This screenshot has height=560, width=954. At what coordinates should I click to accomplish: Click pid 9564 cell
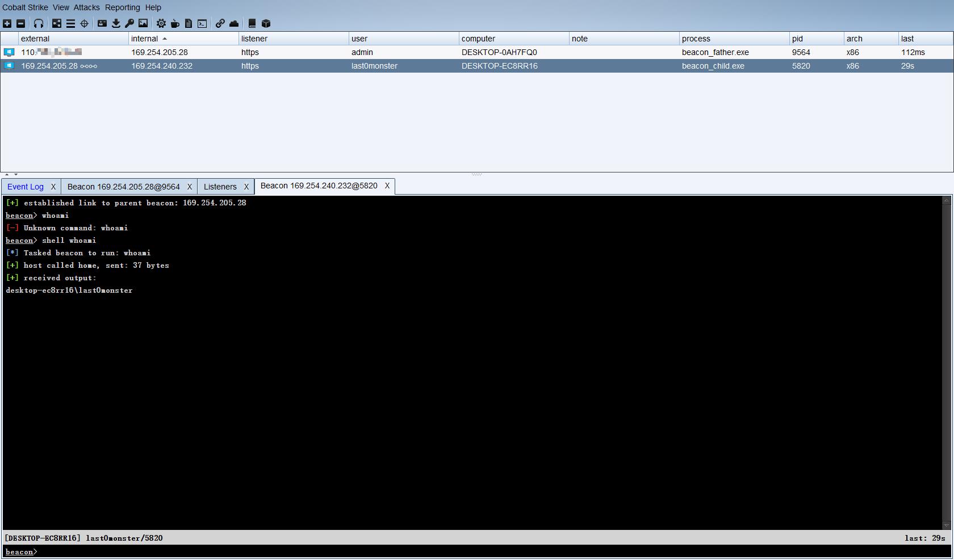point(817,52)
